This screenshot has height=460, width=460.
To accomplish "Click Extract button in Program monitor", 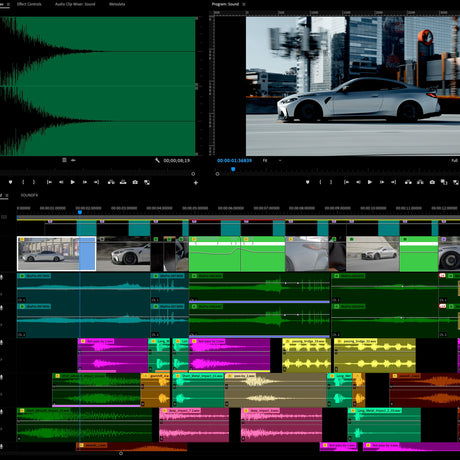I will click(420, 182).
